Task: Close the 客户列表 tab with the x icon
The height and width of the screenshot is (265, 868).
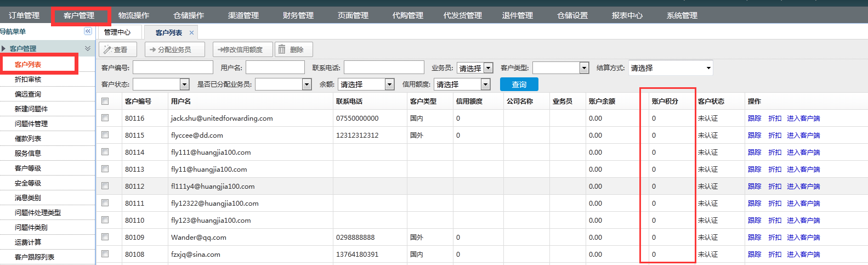Action: coord(191,33)
